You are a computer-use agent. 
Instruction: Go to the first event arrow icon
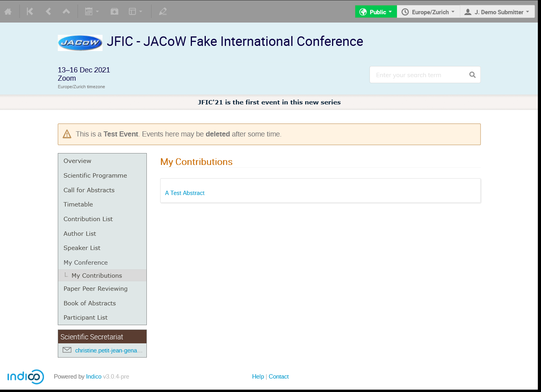coord(30,11)
